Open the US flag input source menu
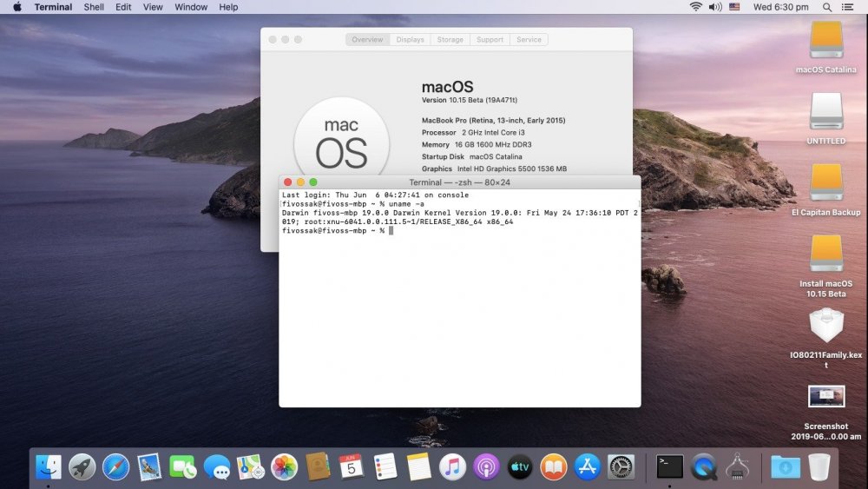The image size is (868, 489). (734, 7)
